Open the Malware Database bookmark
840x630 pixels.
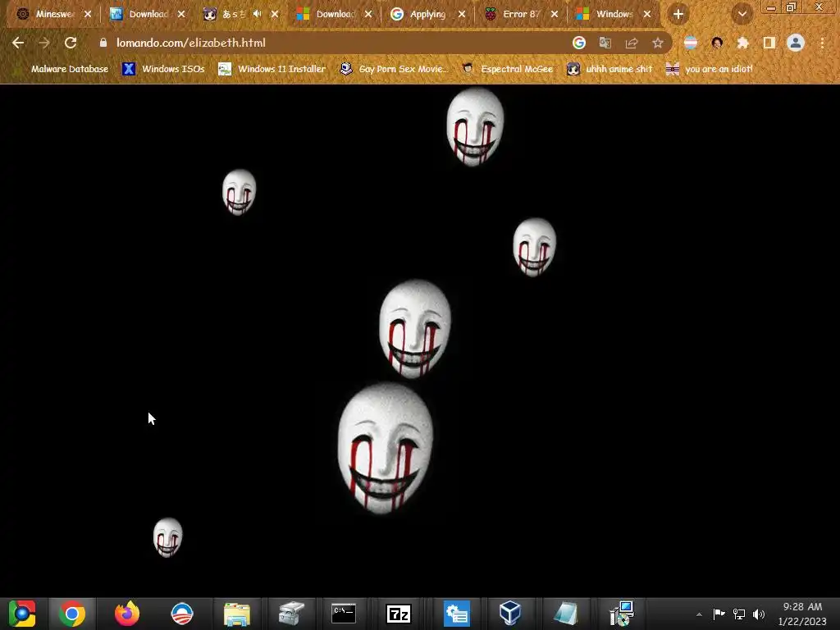(x=62, y=69)
